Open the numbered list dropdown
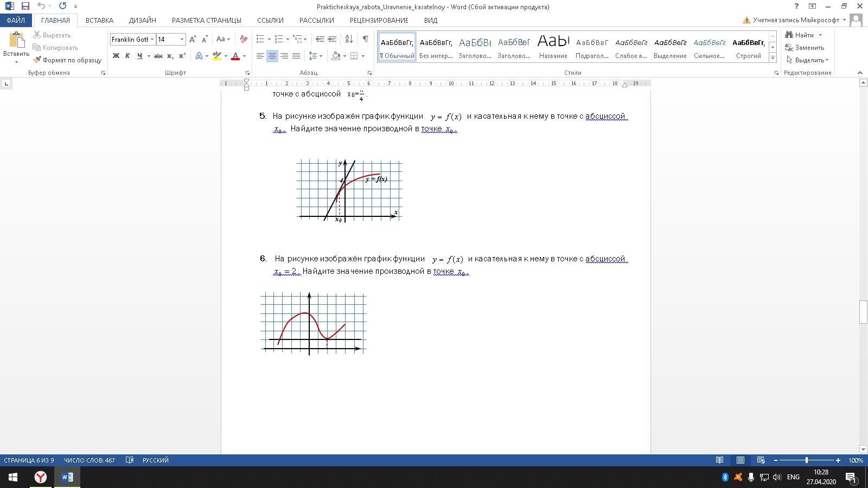868x488 pixels. (x=288, y=39)
